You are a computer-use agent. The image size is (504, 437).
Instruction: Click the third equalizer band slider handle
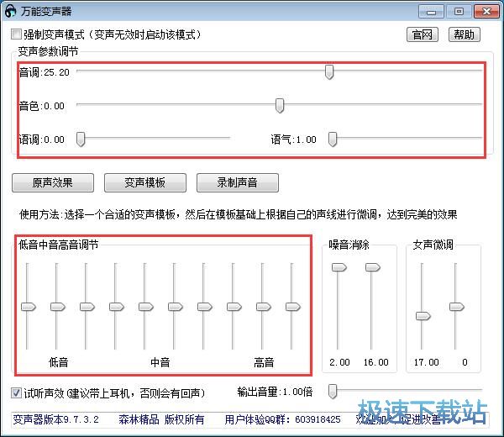coord(87,307)
